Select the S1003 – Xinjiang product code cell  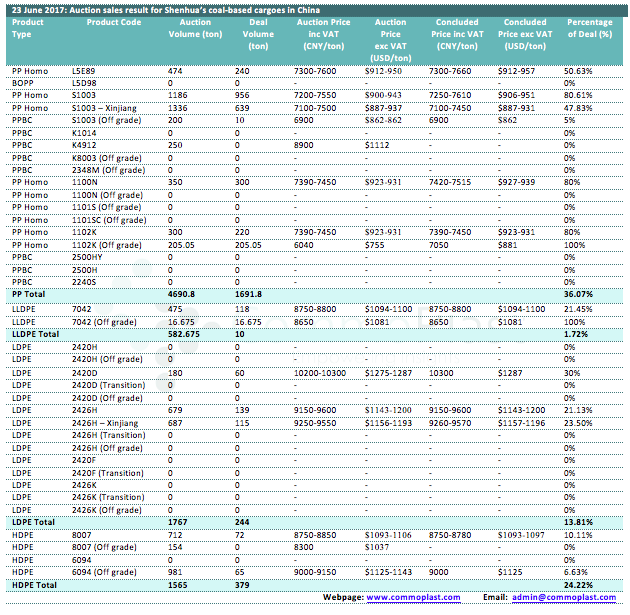coord(112,107)
